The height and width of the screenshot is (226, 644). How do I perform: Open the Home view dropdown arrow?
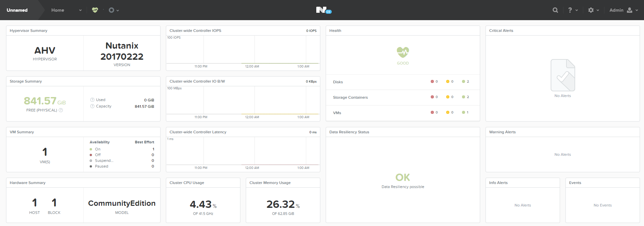click(80, 10)
